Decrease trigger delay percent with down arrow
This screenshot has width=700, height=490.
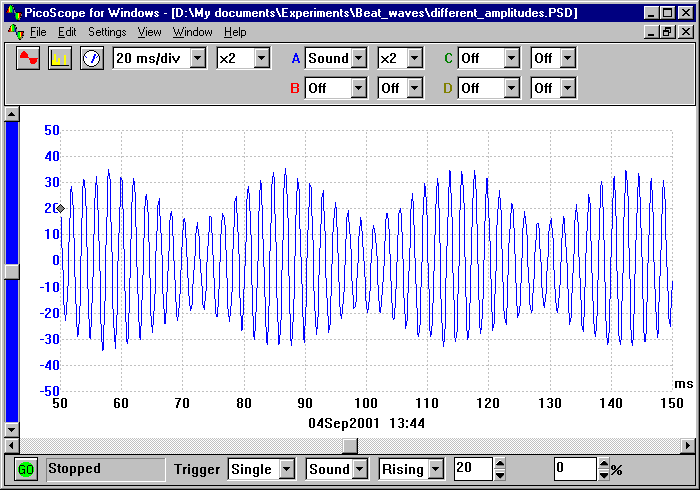point(603,474)
